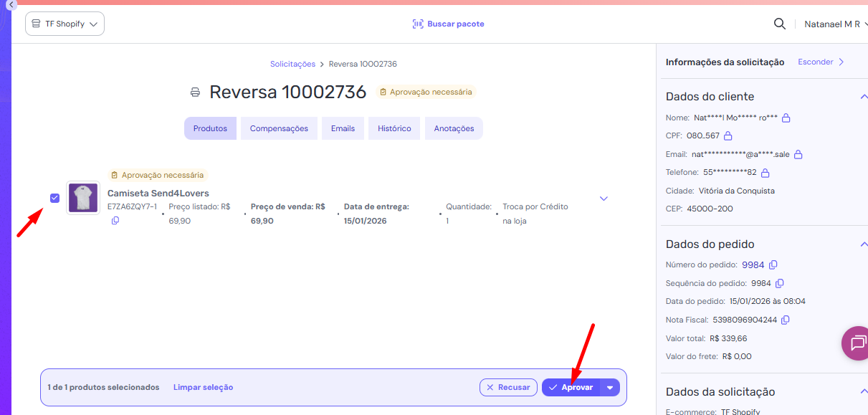Open the chat support bubble
Image resolution: width=868 pixels, height=415 pixels.
pyautogui.click(x=856, y=343)
